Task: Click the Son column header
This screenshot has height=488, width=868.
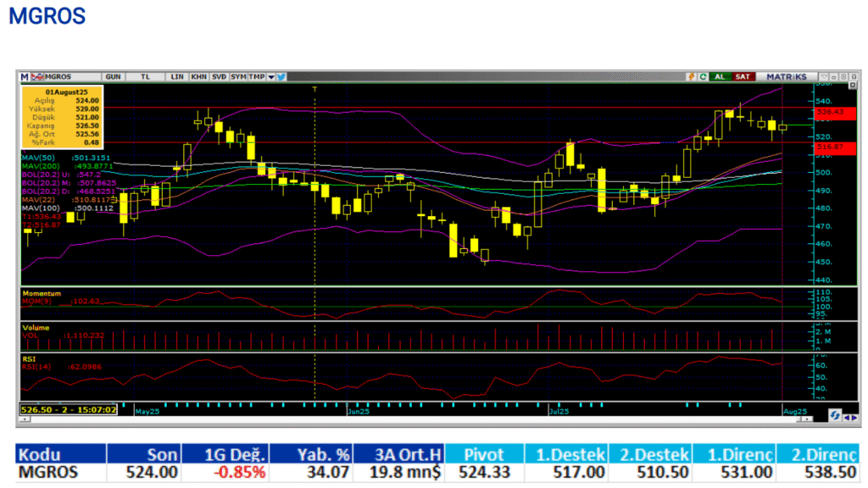Action: tap(144, 454)
